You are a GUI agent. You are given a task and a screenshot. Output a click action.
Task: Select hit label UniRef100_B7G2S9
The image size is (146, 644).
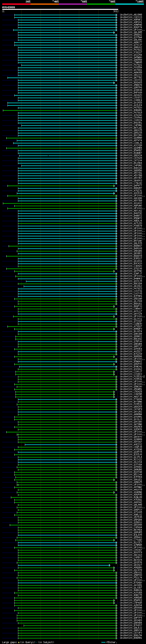point(131,354)
